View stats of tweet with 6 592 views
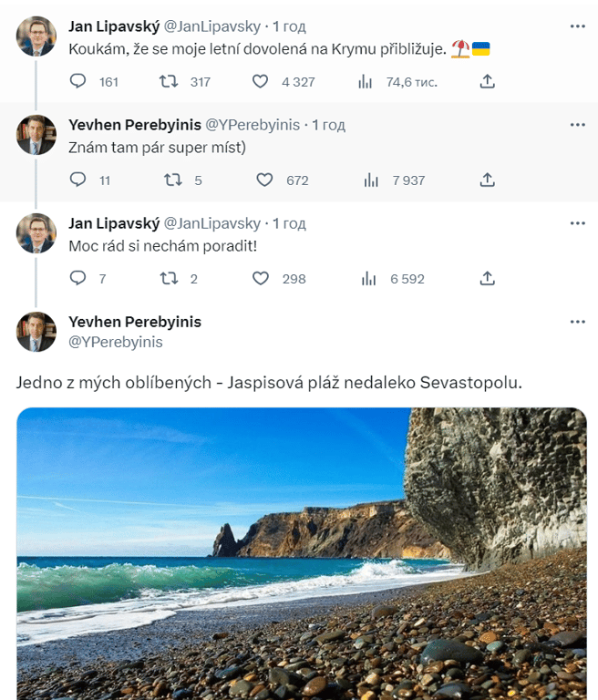This screenshot has height=700, width=598. [370, 279]
